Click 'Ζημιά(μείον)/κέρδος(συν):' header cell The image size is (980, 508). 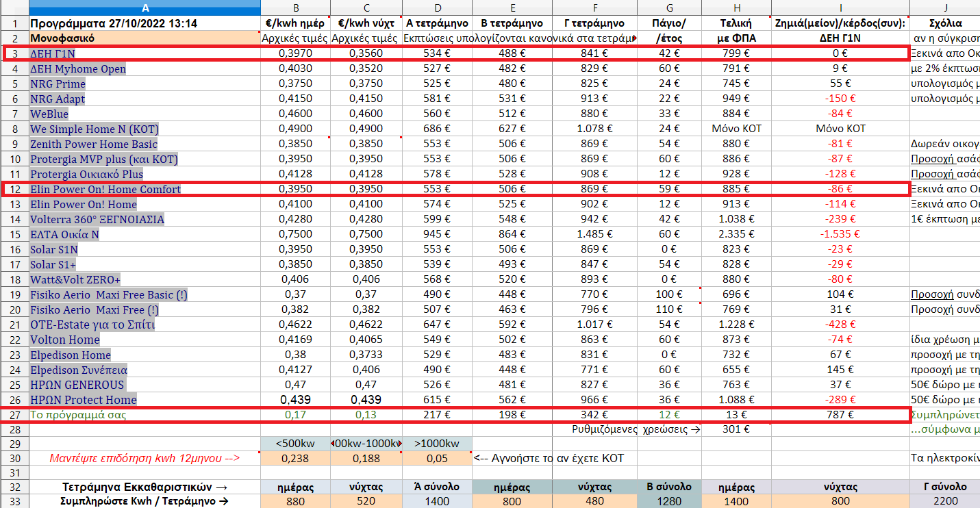[840, 23]
